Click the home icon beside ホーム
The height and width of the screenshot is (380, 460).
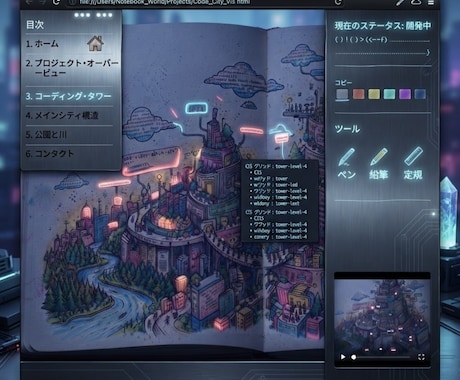pyautogui.click(x=95, y=43)
